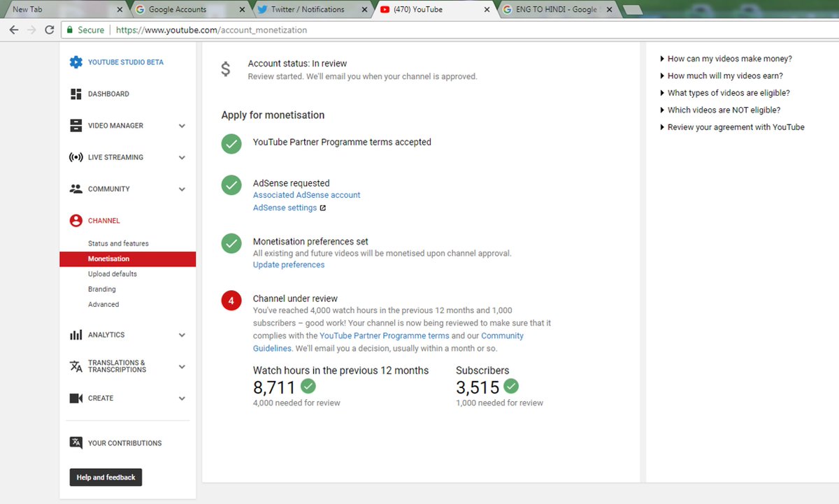
Task: Reload the page with refresh icon
Action: (x=49, y=30)
